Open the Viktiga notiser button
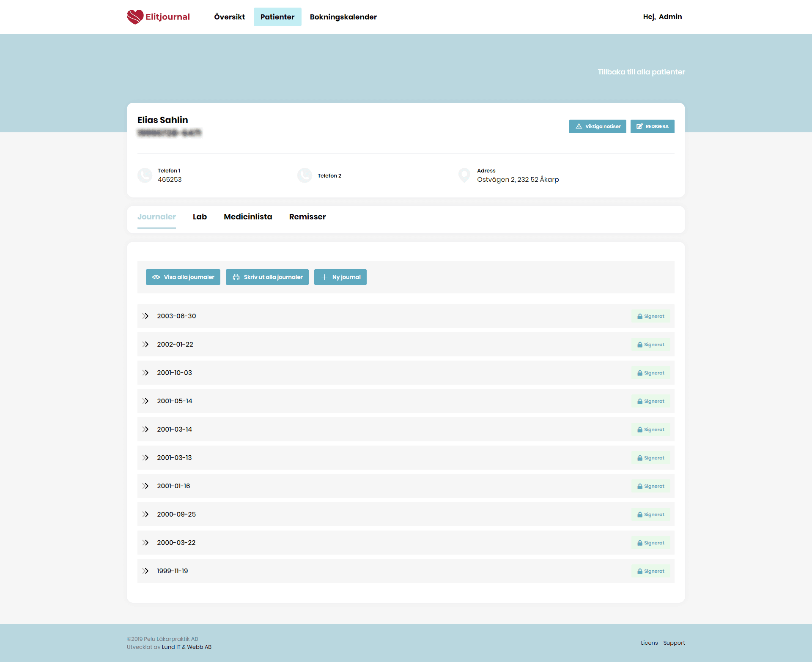Screen dimensions: 812x662 tap(598, 126)
